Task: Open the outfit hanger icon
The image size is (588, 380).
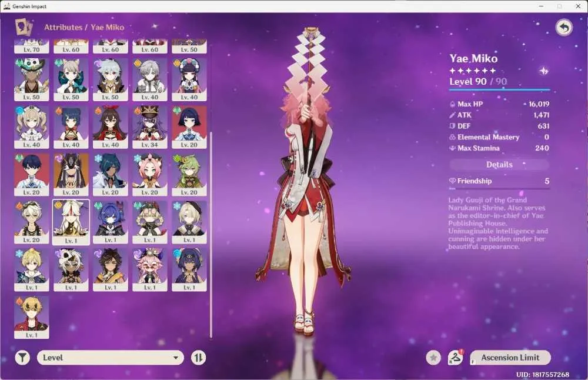Action: tap(455, 358)
